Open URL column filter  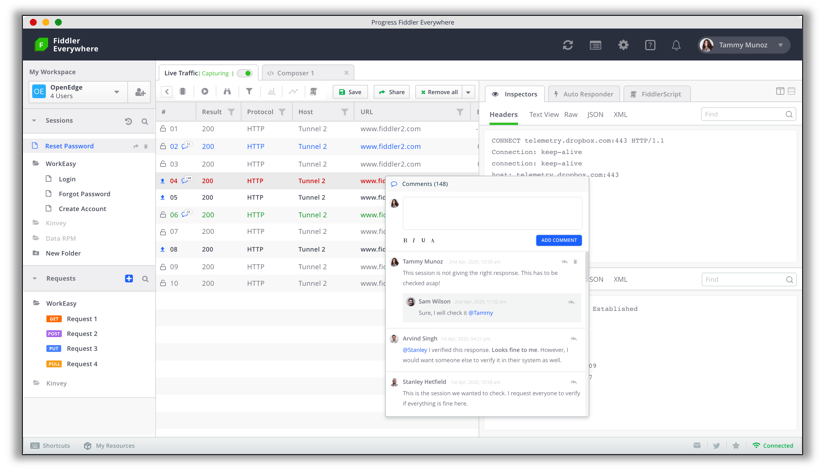(460, 112)
